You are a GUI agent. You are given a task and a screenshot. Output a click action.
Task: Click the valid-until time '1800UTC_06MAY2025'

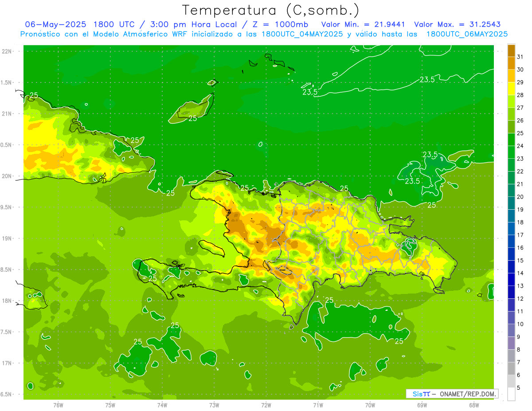tap(467, 34)
